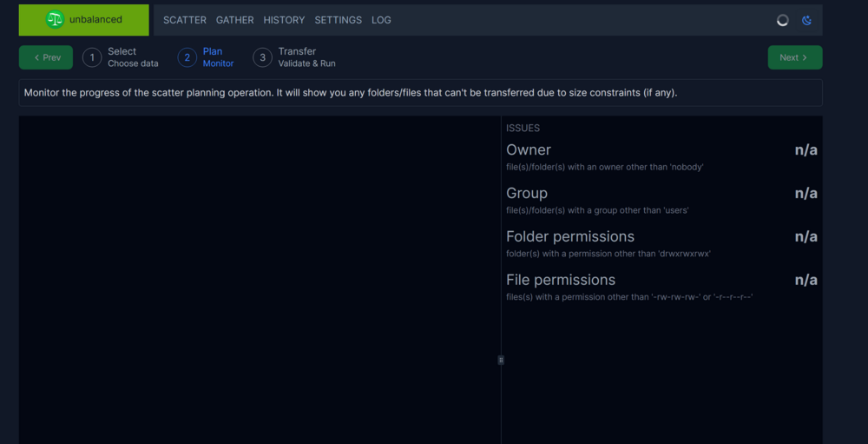868x444 pixels.
Task: Click the unbalanced scales logo icon
Action: 55,20
